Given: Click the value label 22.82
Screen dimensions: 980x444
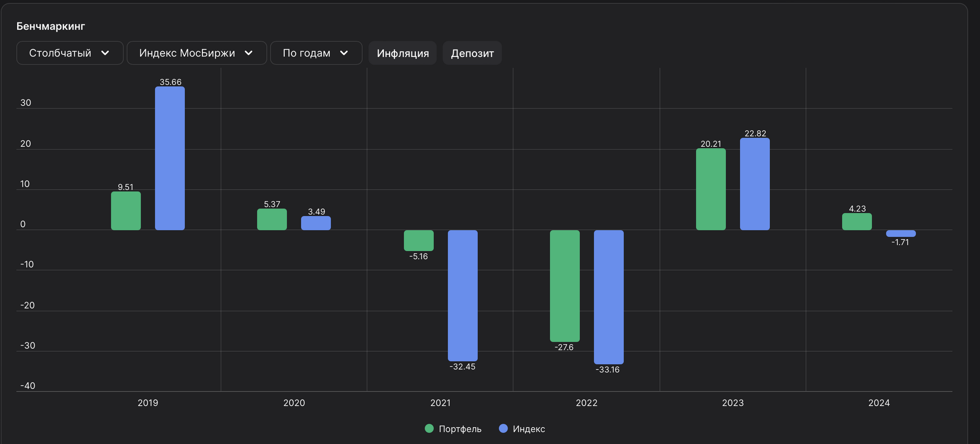Looking at the screenshot, I should (756, 133).
